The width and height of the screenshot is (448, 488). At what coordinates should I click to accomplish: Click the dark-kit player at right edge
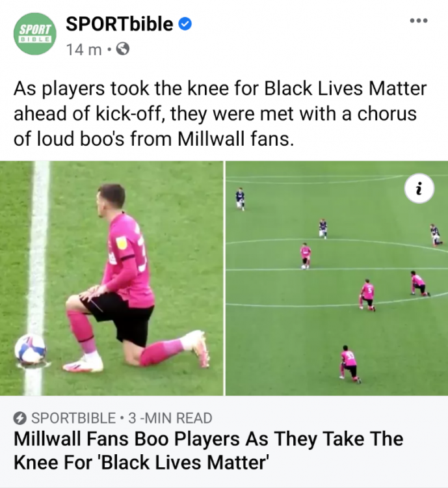(x=436, y=235)
